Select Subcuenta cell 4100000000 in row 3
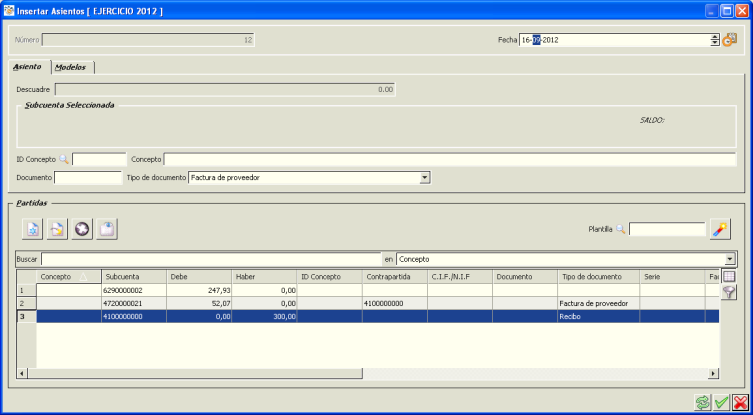Viewport: 753px width, 415px height. (x=134, y=316)
